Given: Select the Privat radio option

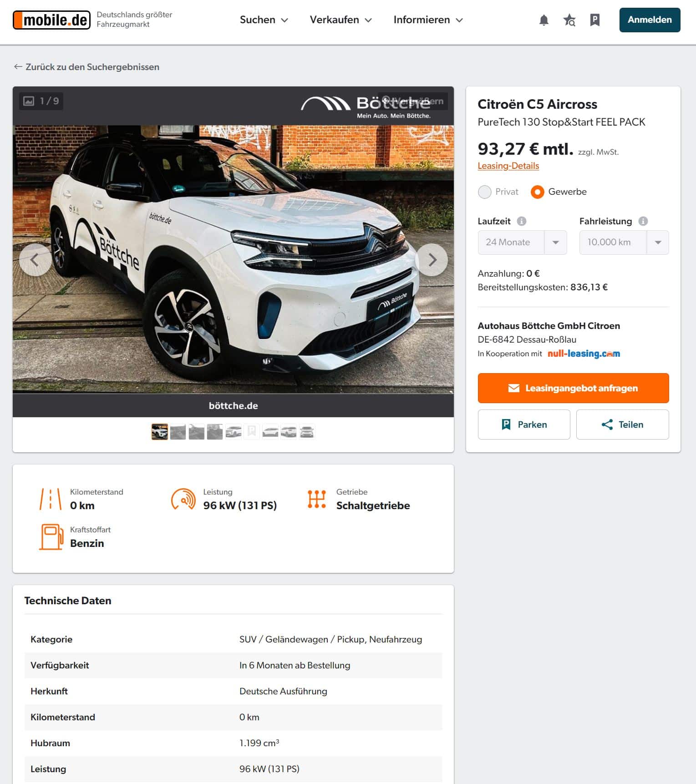Looking at the screenshot, I should click(485, 192).
